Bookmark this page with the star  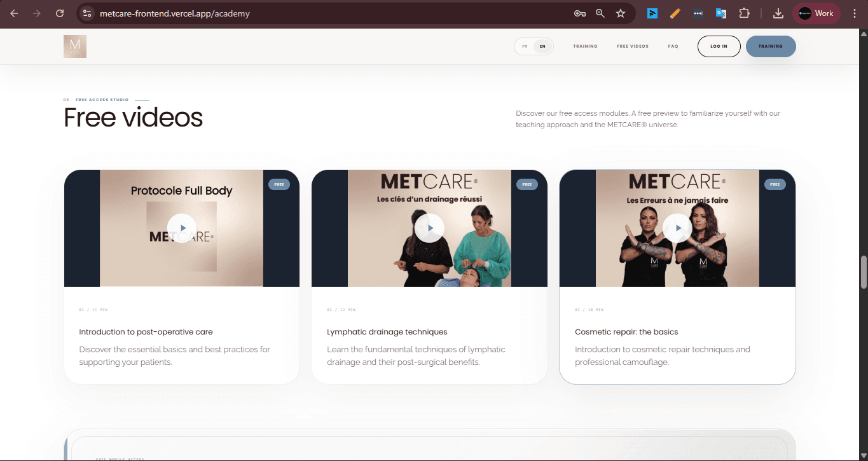(x=621, y=13)
